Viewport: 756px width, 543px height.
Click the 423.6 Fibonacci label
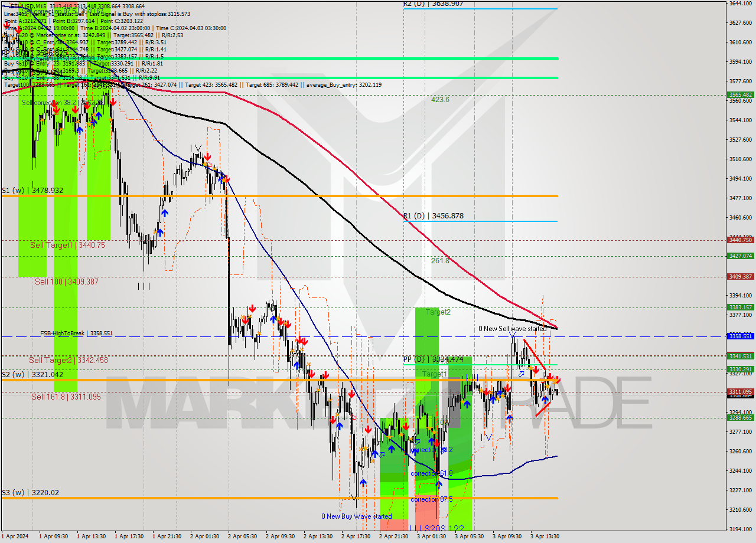pos(440,100)
